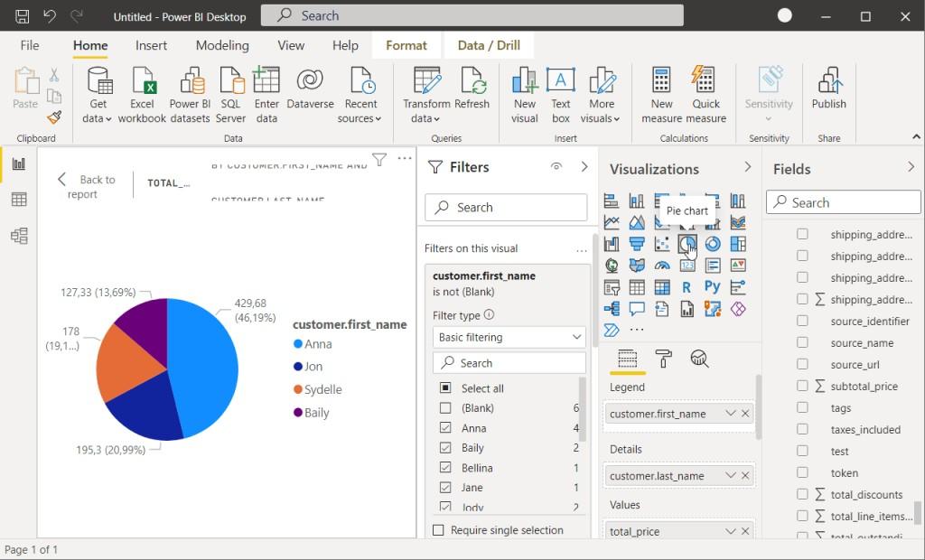Open Analytics pane magnifier icon
This screenshot has width=925, height=560.
click(699, 359)
